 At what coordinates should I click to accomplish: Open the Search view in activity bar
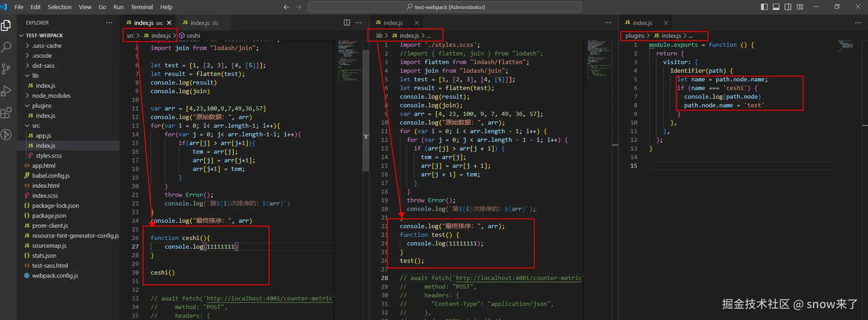pos(6,46)
